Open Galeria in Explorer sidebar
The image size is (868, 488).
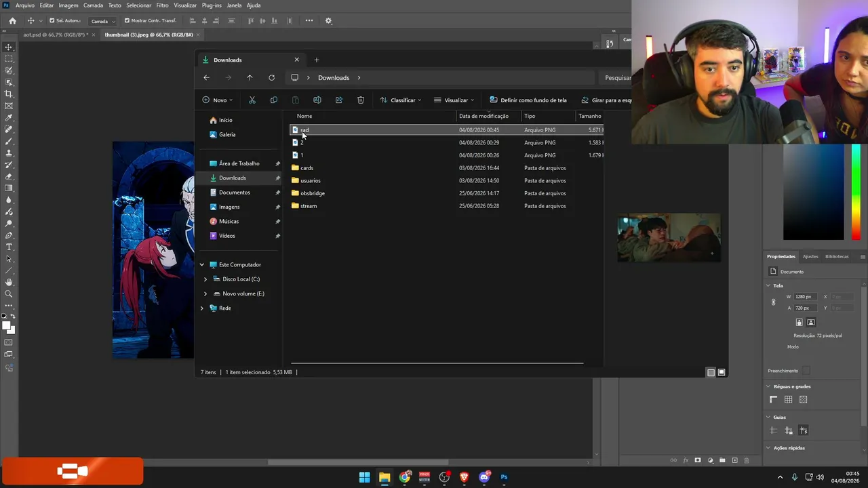pos(227,135)
